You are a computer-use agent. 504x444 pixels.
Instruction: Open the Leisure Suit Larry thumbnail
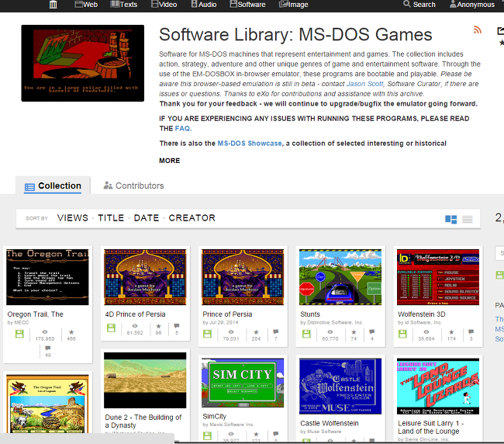pyautogui.click(x=438, y=386)
